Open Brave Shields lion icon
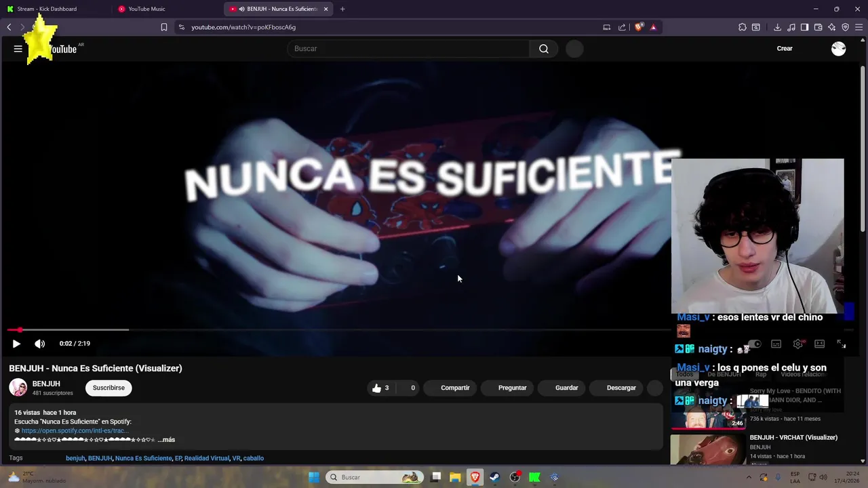This screenshot has height=488, width=868. pyautogui.click(x=639, y=27)
